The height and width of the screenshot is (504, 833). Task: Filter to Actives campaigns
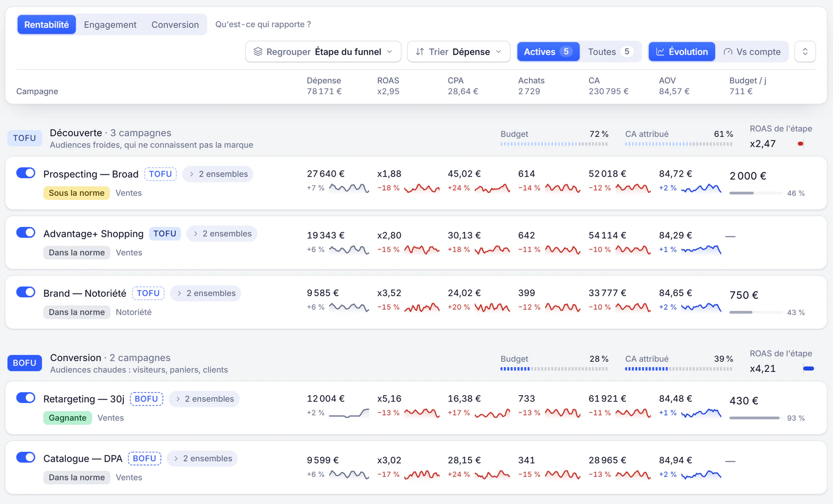548,52
